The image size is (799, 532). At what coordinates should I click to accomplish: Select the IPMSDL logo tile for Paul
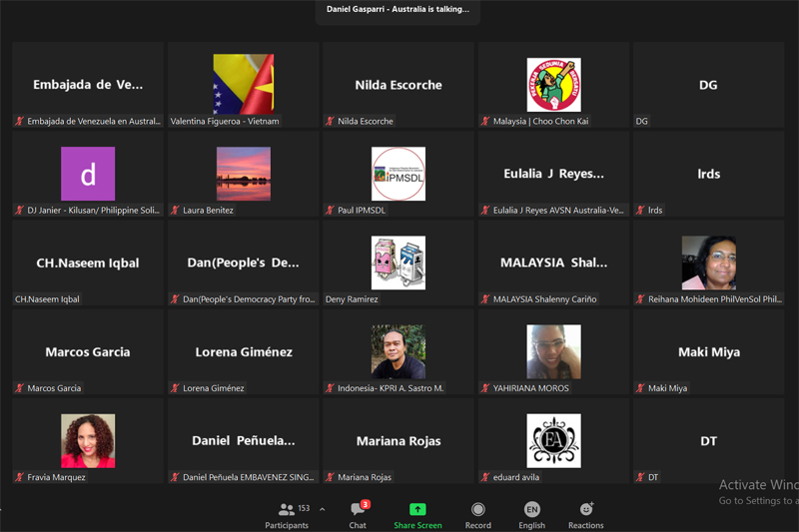point(399,174)
